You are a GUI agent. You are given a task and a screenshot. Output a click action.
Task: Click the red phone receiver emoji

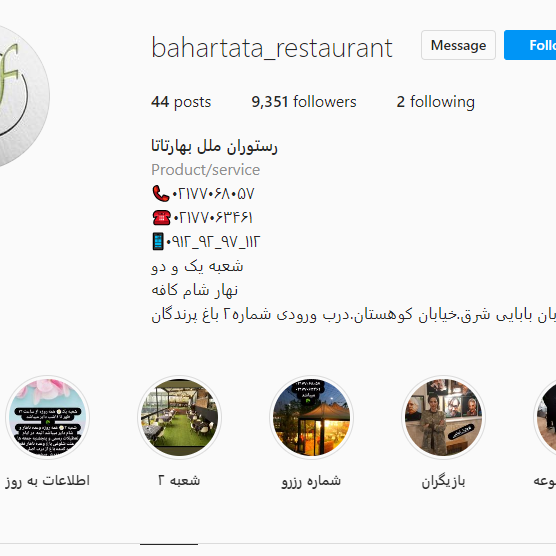(x=161, y=194)
